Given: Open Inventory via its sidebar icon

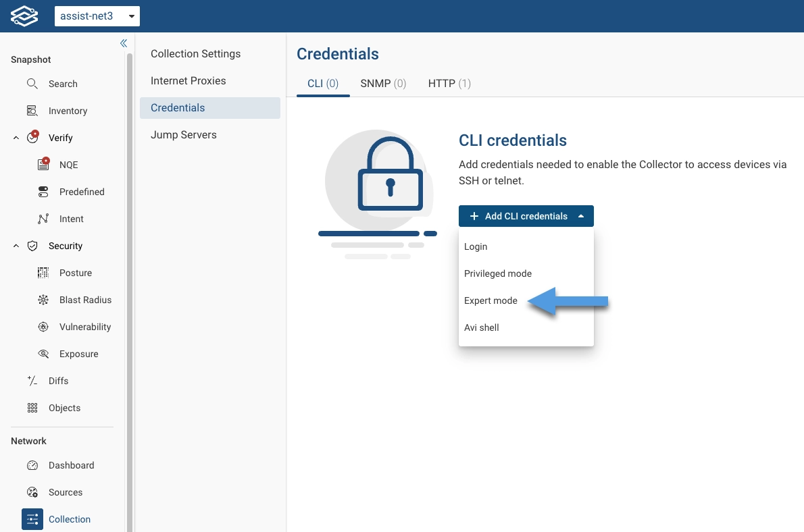Looking at the screenshot, I should (x=32, y=111).
